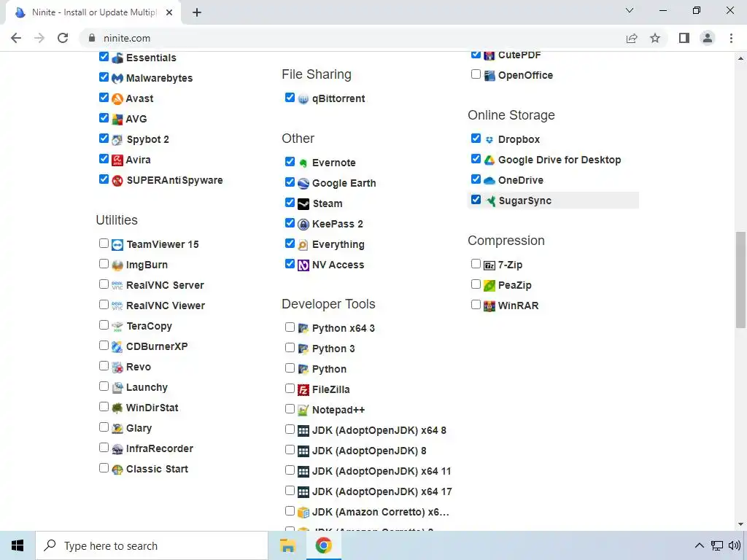Click the WinDirStat tree icon
This screenshot has width=747, height=560.
click(x=117, y=408)
